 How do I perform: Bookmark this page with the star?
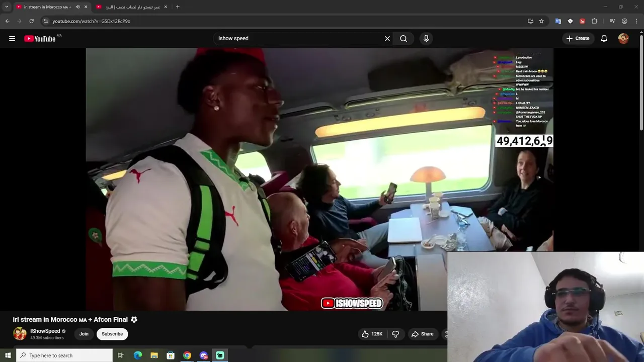541,21
